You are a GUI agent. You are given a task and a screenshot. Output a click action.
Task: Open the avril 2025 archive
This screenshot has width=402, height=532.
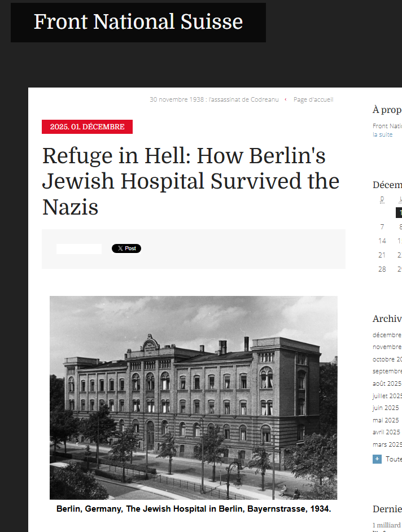pyautogui.click(x=386, y=432)
